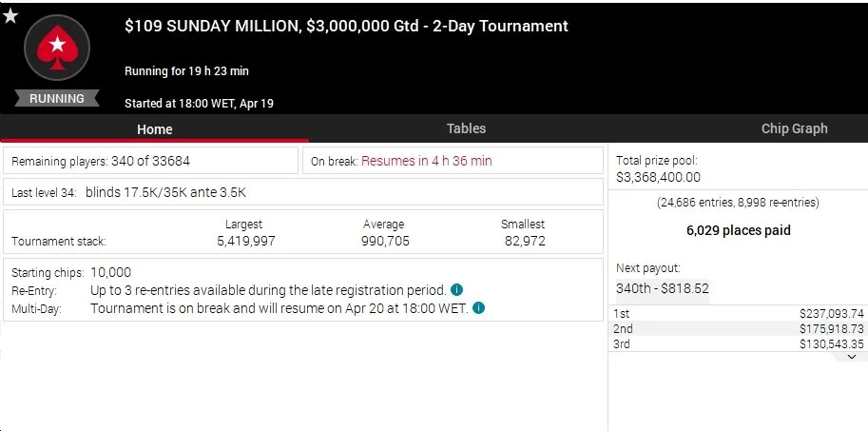Click the Re-Entry info icon
The width and height of the screenshot is (868, 431).
[x=456, y=290]
